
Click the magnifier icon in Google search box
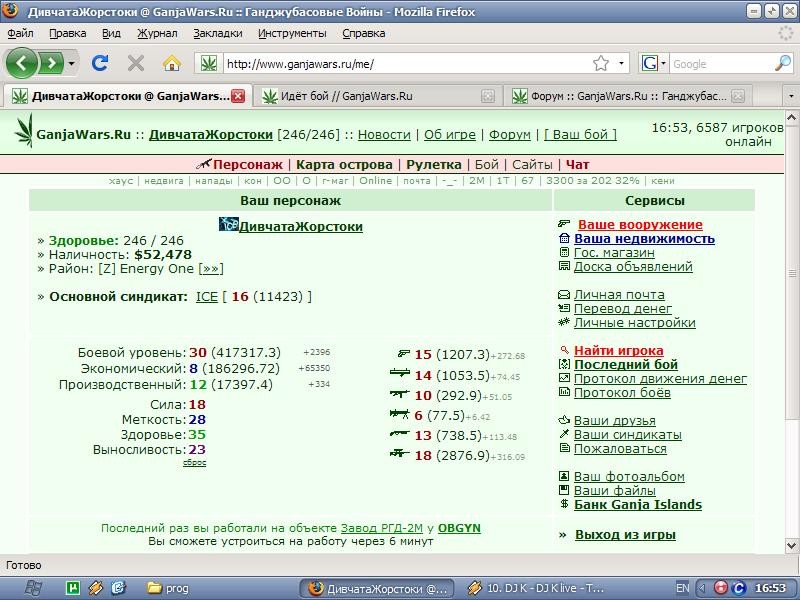pyautogui.click(x=783, y=63)
